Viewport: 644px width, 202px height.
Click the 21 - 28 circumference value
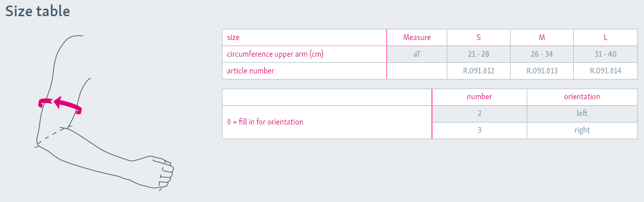point(479,54)
